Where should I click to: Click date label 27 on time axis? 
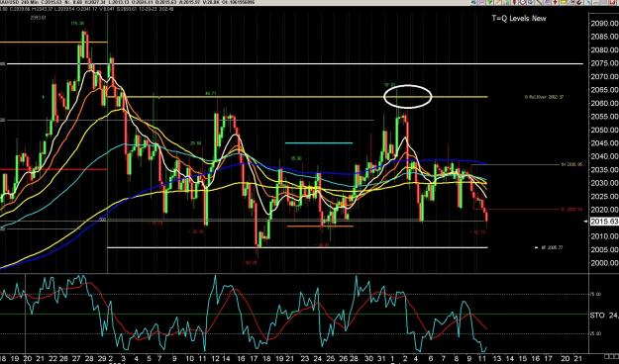pos(76,359)
